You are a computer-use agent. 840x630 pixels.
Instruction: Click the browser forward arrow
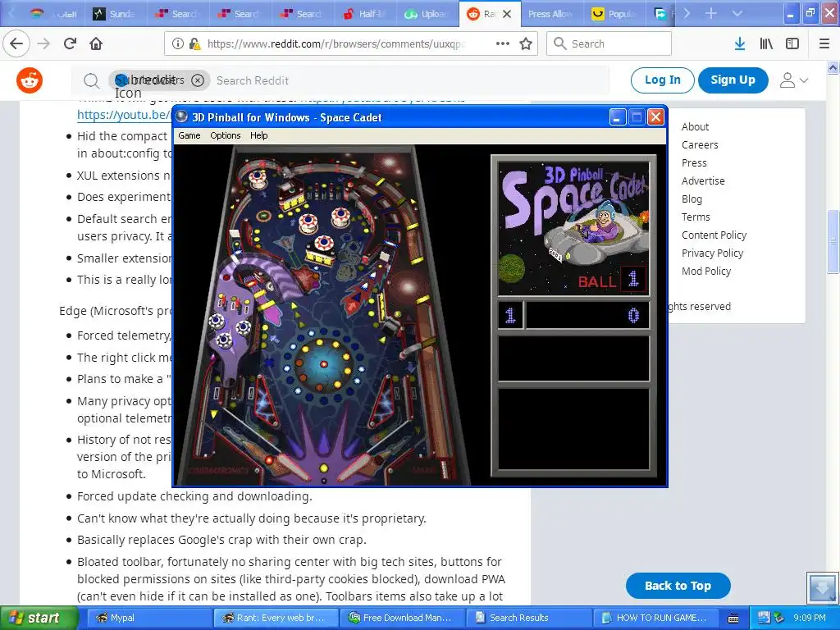44,43
